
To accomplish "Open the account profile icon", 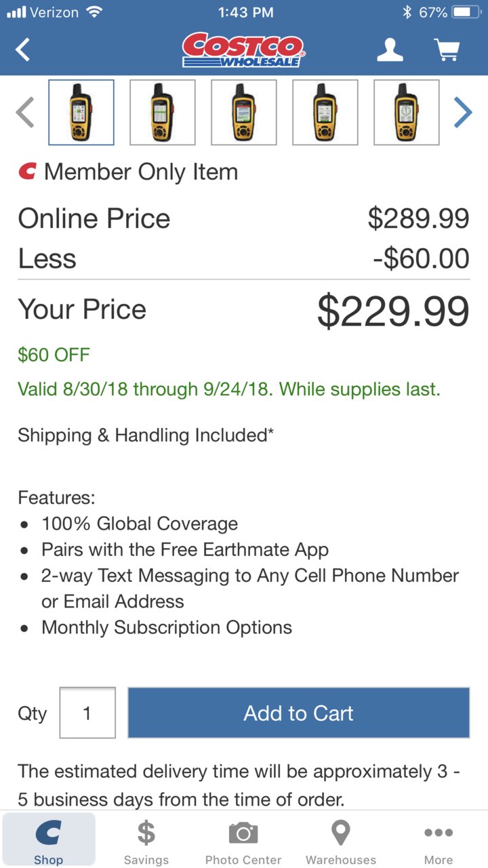I will pyautogui.click(x=390, y=50).
